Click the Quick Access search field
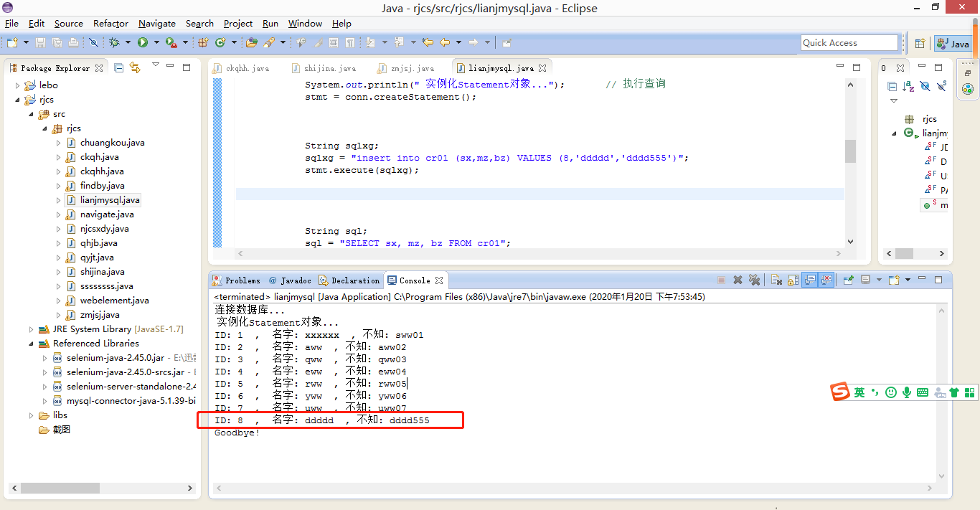Viewport: 980px width, 510px height. click(849, 43)
